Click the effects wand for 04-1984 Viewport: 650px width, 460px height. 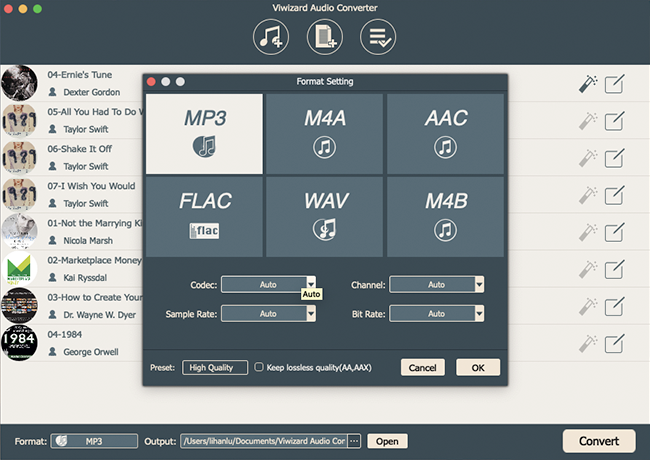[x=588, y=344]
